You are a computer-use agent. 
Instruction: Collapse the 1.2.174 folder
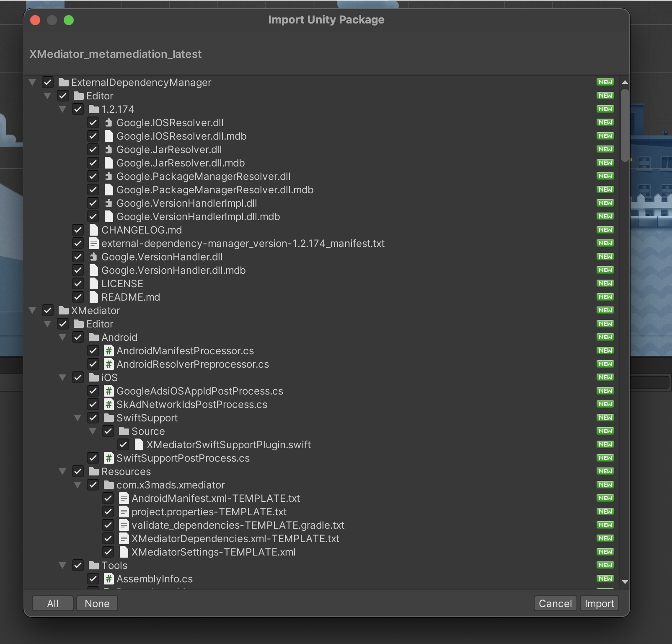62,109
